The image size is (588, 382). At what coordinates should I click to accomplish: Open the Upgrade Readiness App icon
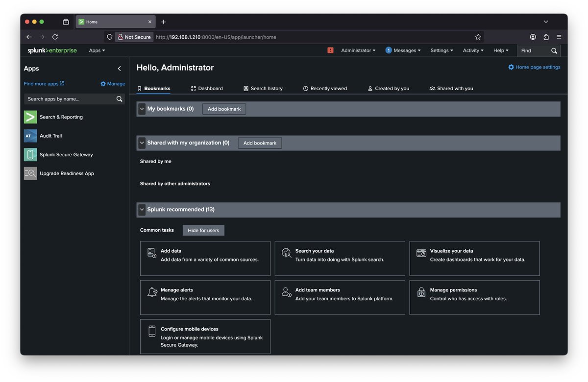30,173
